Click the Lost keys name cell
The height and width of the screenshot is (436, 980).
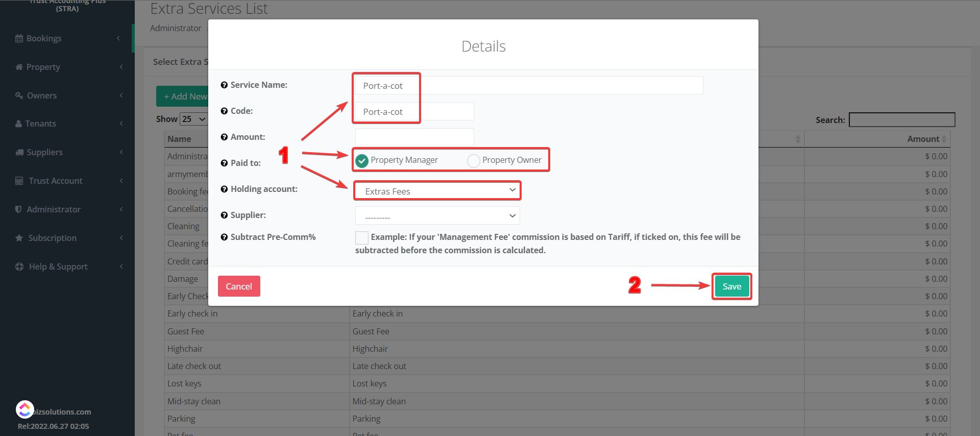tap(257, 383)
